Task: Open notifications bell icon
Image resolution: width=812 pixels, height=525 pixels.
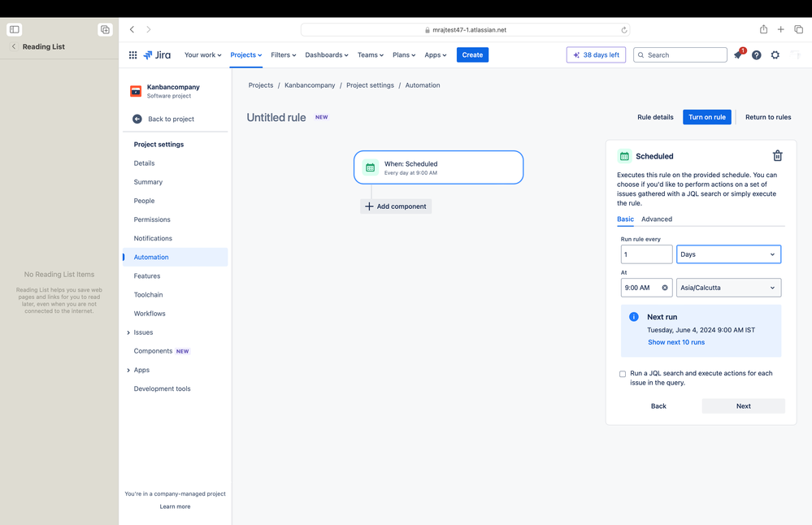Action: tap(738, 55)
